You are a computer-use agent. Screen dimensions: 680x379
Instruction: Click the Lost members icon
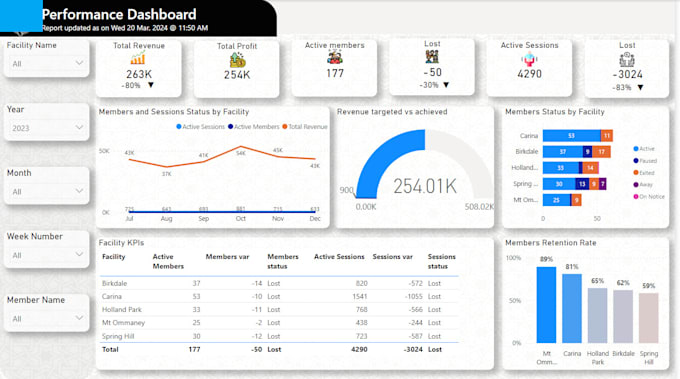[x=432, y=56]
